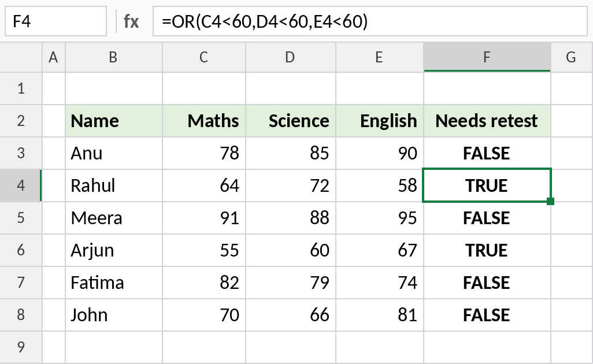
Task: Click Arjun's Maths score 55
Action: click(204, 250)
